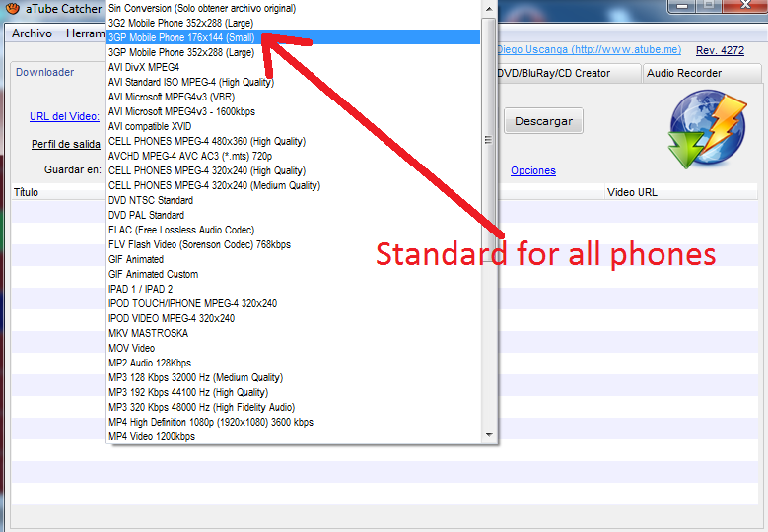
Task: Pick MP3 320 Kbps 48000 Hz (High Fidelity Audio)
Action: [x=293, y=407]
